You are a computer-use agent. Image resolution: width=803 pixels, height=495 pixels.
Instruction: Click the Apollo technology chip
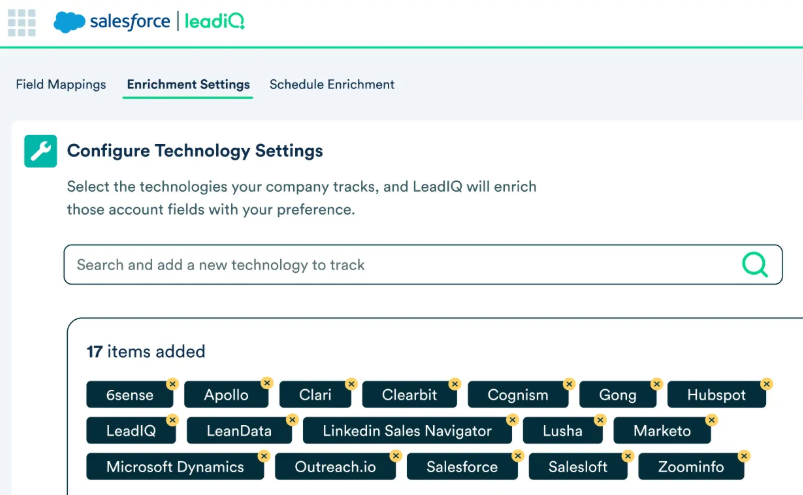[226, 395]
